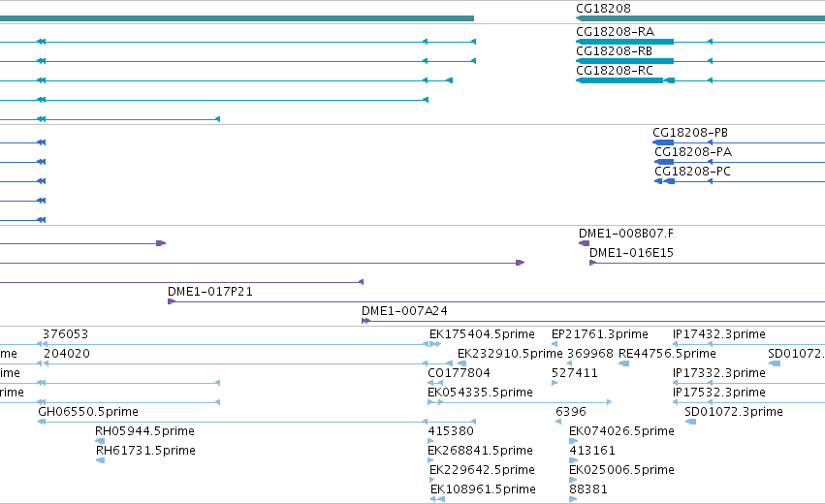The width and height of the screenshot is (825, 504).
Task: Select the 369968 feature label
Action: pos(590,354)
